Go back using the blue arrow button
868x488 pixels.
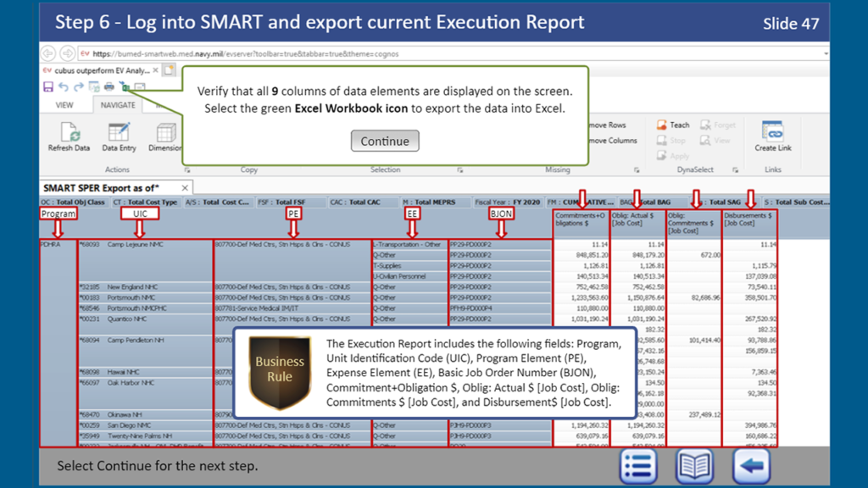[x=750, y=466]
